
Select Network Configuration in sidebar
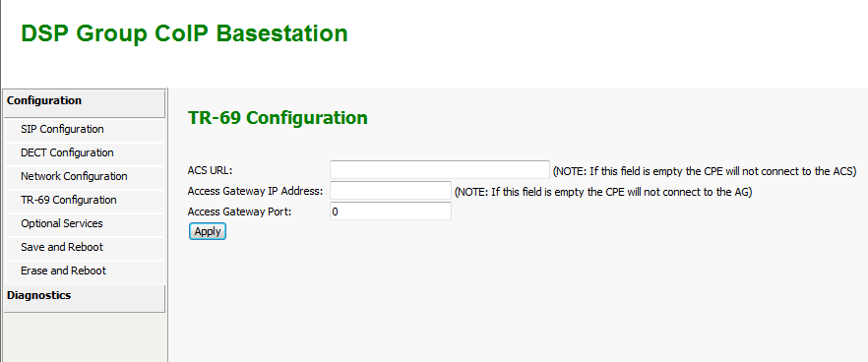(85, 176)
